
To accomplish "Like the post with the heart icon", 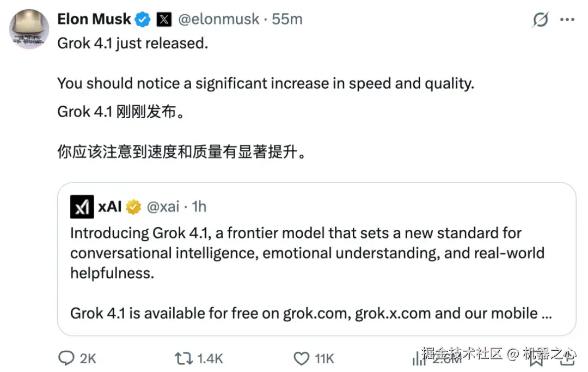I will coord(301,358).
